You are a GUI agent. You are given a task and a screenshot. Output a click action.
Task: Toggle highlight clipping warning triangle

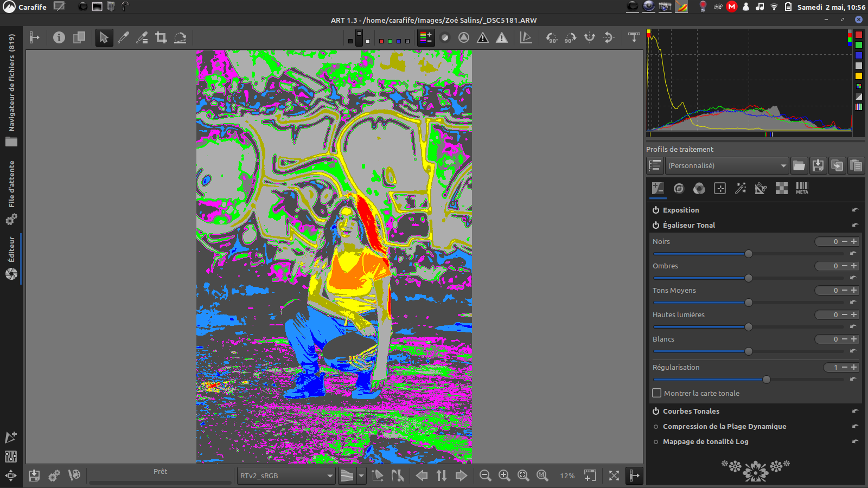pyautogui.click(x=502, y=37)
